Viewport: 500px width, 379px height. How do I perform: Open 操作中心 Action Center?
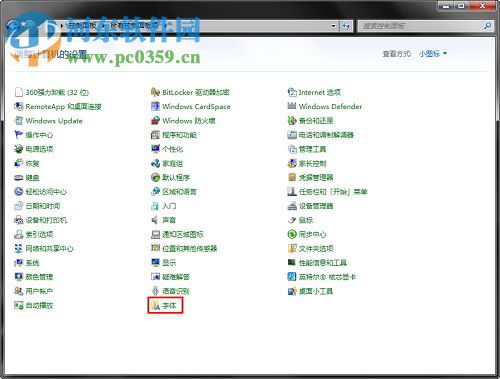pos(33,135)
